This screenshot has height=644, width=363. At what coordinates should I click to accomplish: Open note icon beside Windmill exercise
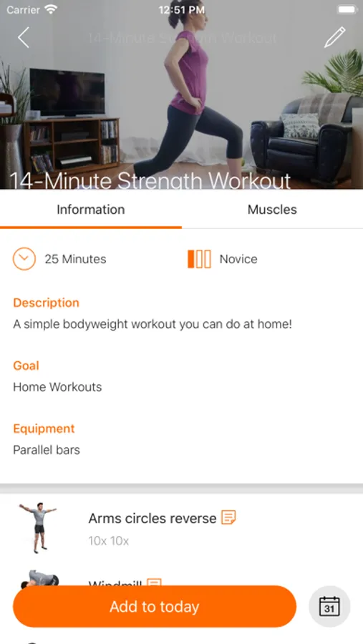154,582
